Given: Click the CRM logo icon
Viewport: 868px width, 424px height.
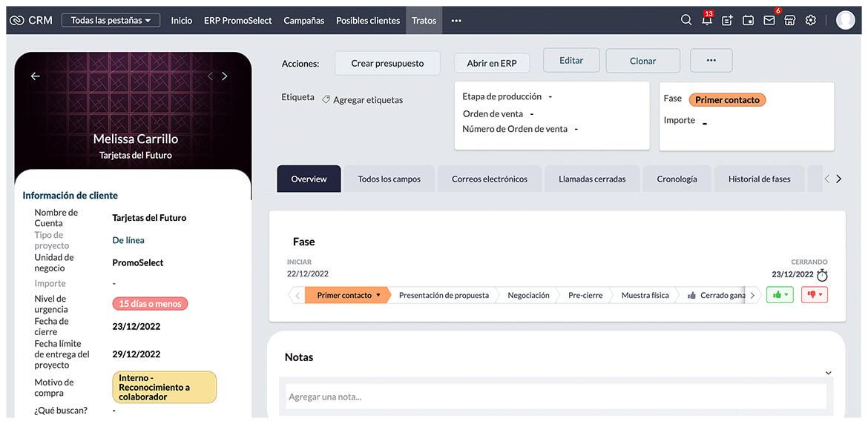Looking at the screenshot, I should point(16,21).
